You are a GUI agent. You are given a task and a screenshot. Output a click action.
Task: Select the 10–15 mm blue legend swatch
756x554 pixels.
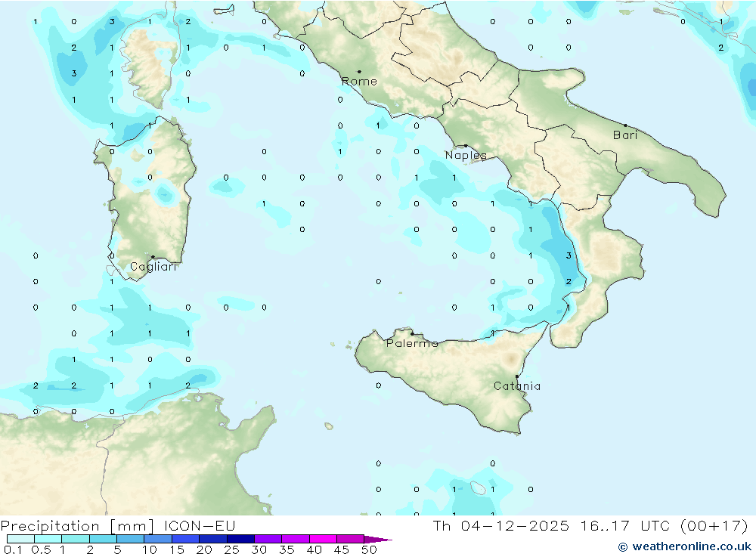(158, 539)
